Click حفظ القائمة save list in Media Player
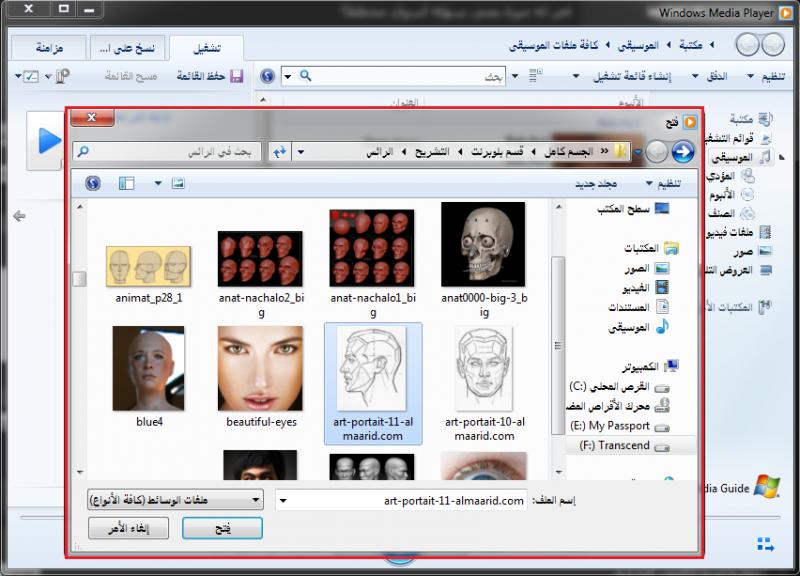 pos(210,76)
